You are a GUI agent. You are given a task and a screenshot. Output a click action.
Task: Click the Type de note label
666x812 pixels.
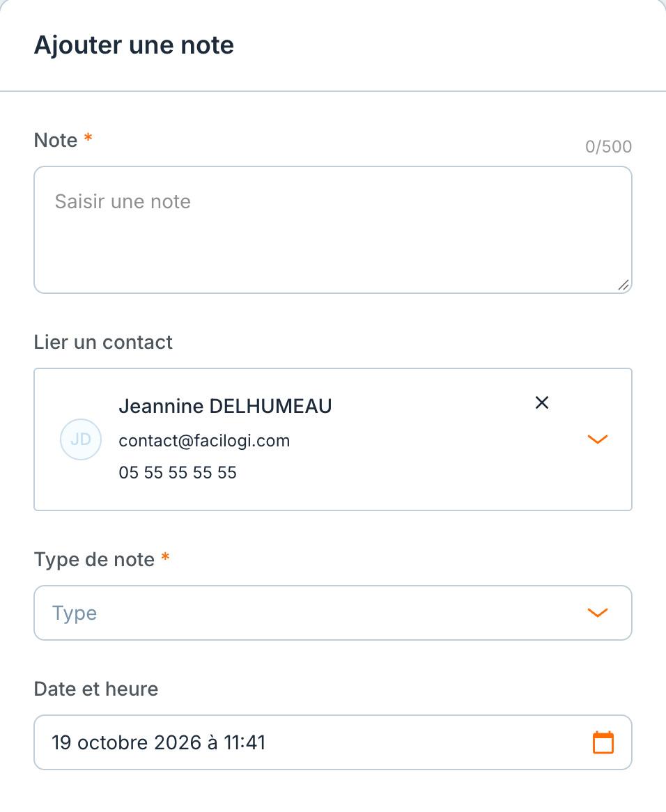(94, 560)
